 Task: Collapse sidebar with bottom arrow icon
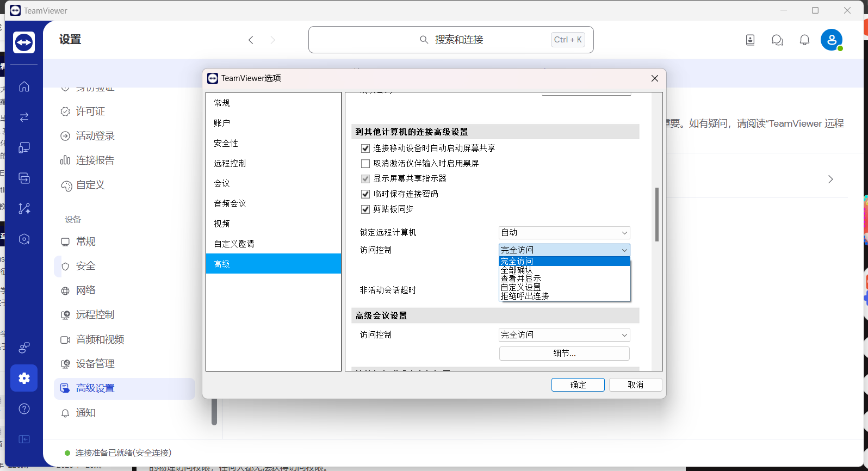click(x=24, y=439)
